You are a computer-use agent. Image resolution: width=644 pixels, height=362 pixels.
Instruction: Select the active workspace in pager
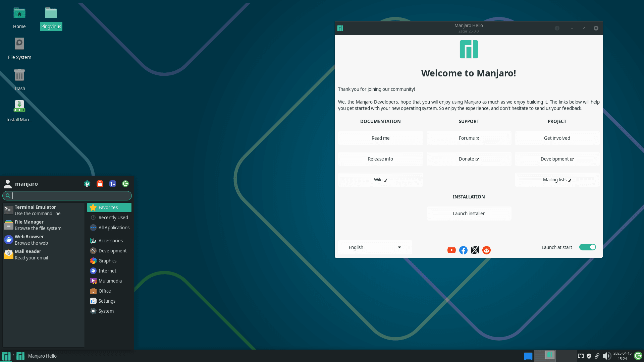(x=545, y=356)
